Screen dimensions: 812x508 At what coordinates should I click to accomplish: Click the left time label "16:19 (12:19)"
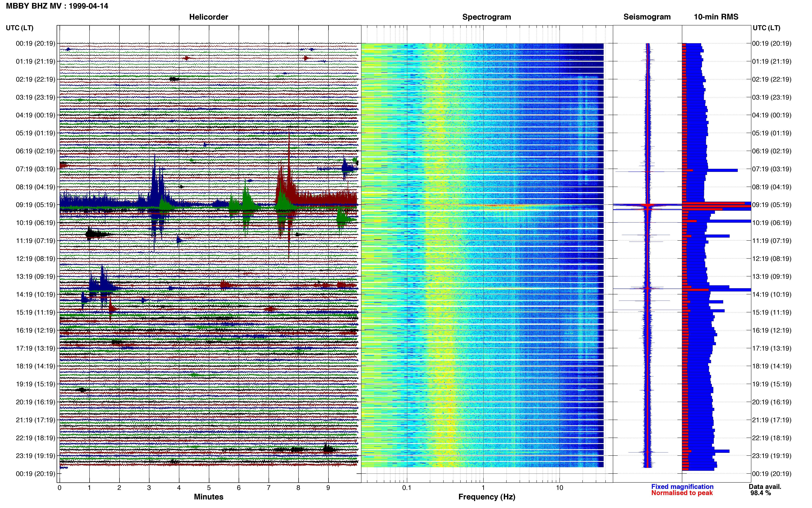pyautogui.click(x=35, y=330)
